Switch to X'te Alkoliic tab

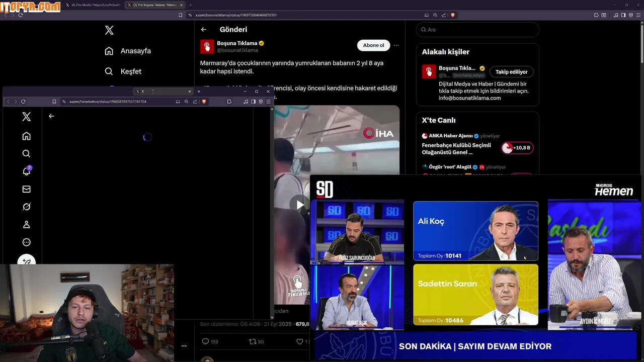coord(94,5)
